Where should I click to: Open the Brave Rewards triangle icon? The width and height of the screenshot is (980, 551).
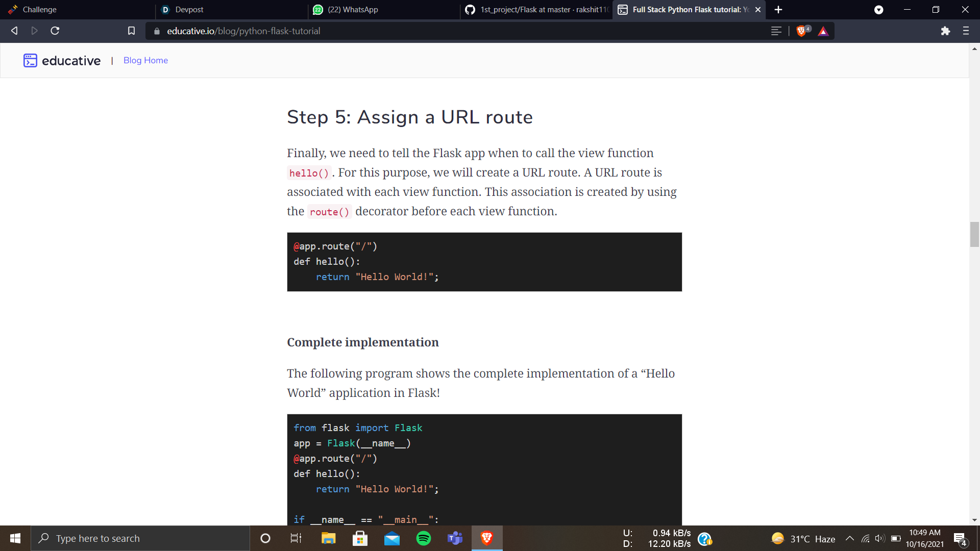click(x=823, y=31)
